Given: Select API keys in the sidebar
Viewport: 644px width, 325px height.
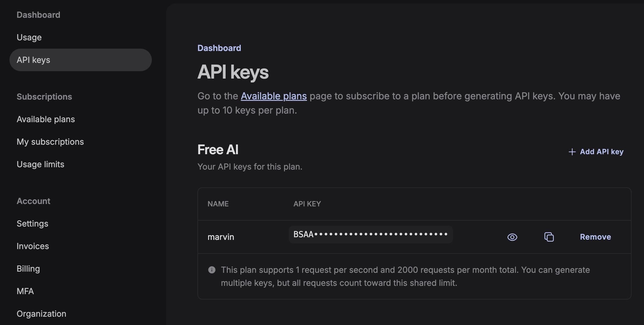Looking at the screenshot, I should click(x=33, y=60).
